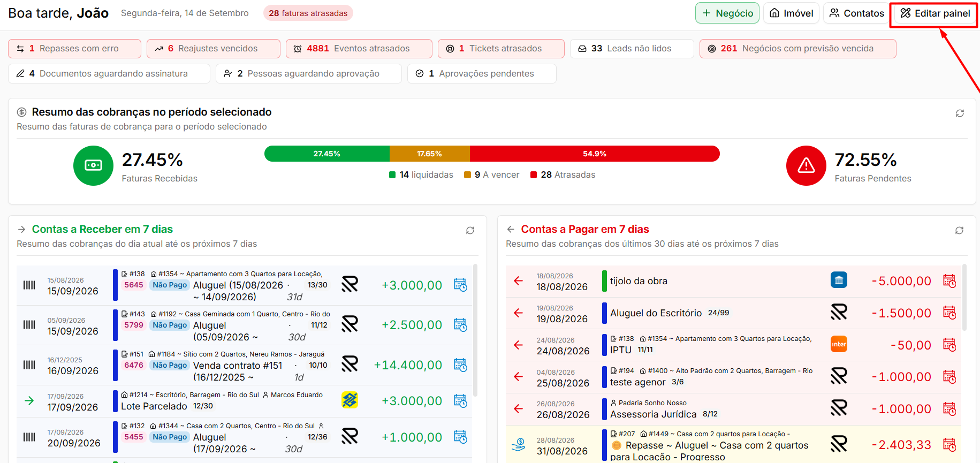The height and width of the screenshot is (463, 980).
Task: Open 4881 Eventos atrasados alert
Action: (x=359, y=49)
